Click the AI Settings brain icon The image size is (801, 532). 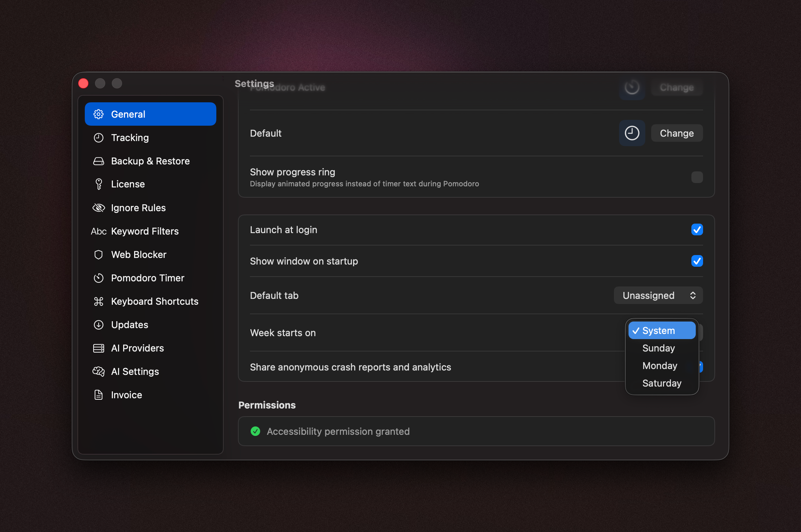(98, 372)
